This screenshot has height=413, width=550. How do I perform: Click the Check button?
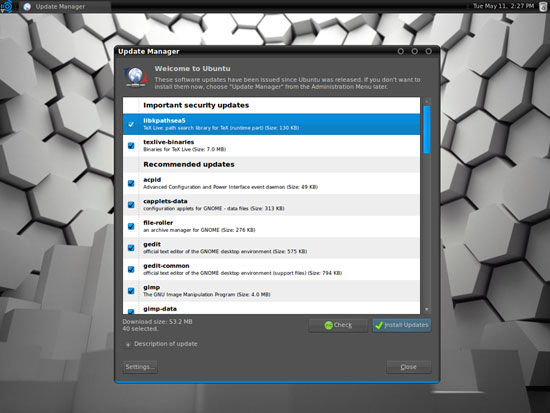pos(338,325)
